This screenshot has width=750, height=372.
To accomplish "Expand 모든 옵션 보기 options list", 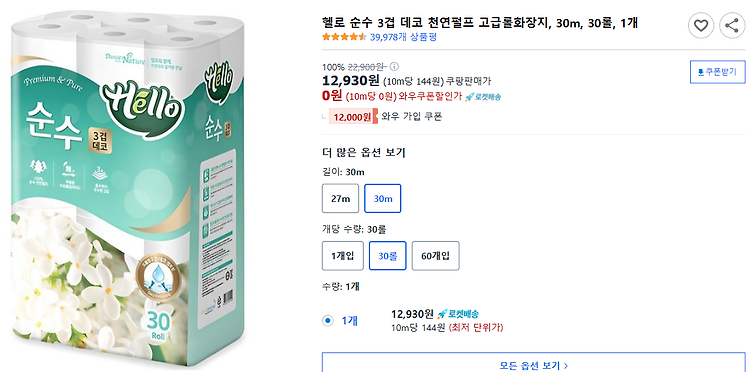I will [534, 363].
